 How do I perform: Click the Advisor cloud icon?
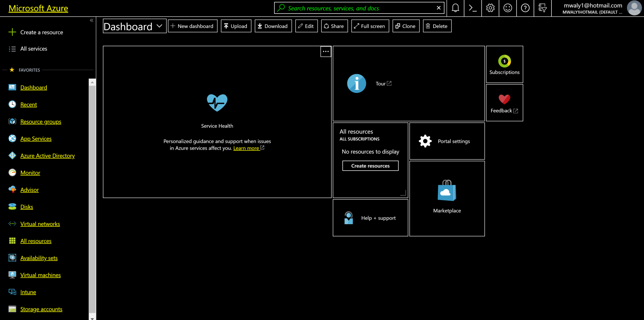(12, 190)
